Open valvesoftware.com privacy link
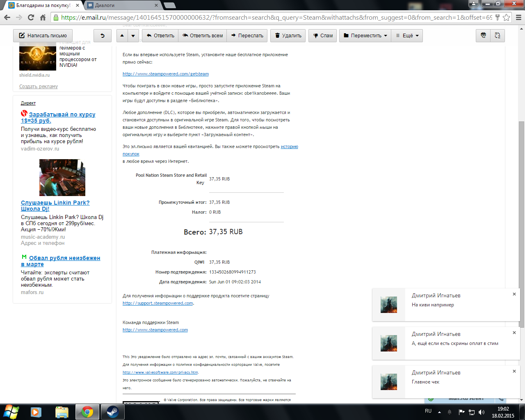 click(160, 372)
